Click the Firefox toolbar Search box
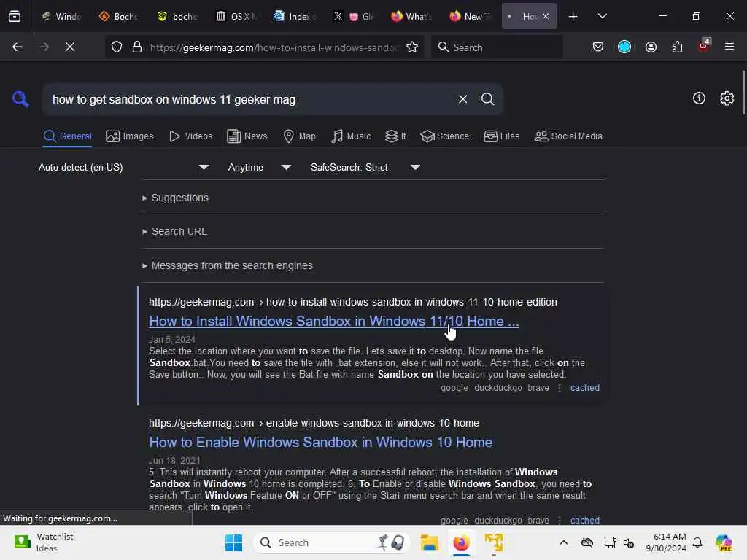The image size is (747, 560). 497,47
